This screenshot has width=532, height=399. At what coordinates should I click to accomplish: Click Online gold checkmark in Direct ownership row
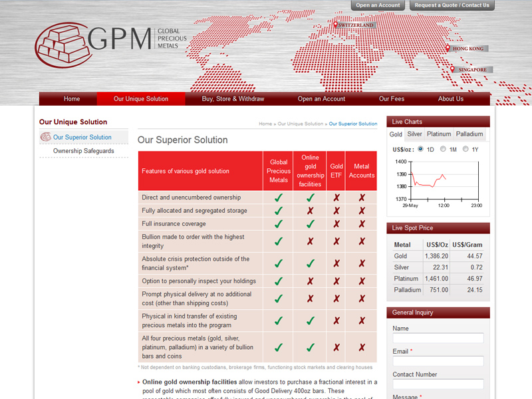point(310,198)
